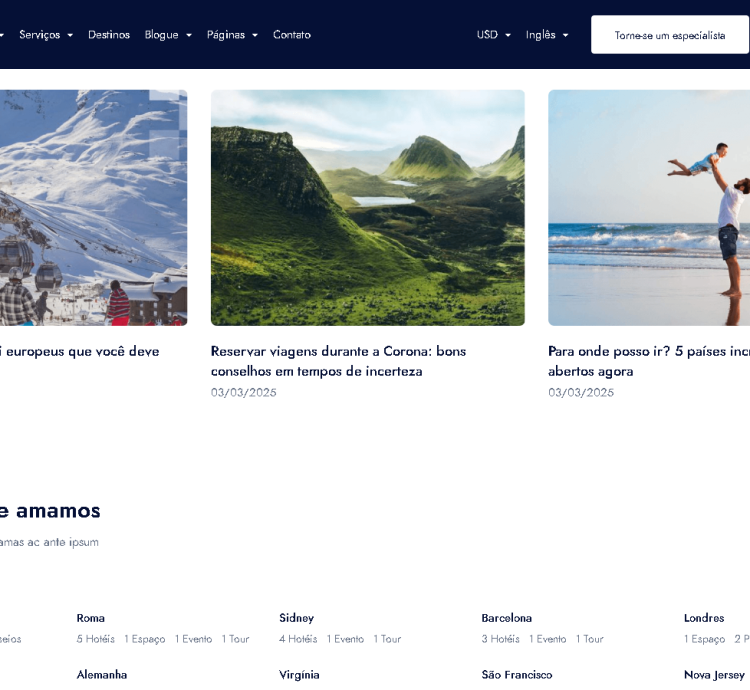This screenshot has width=750, height=690.
Task: View the 5 Hotéis link under Roma
Action: tap(96, 639)
